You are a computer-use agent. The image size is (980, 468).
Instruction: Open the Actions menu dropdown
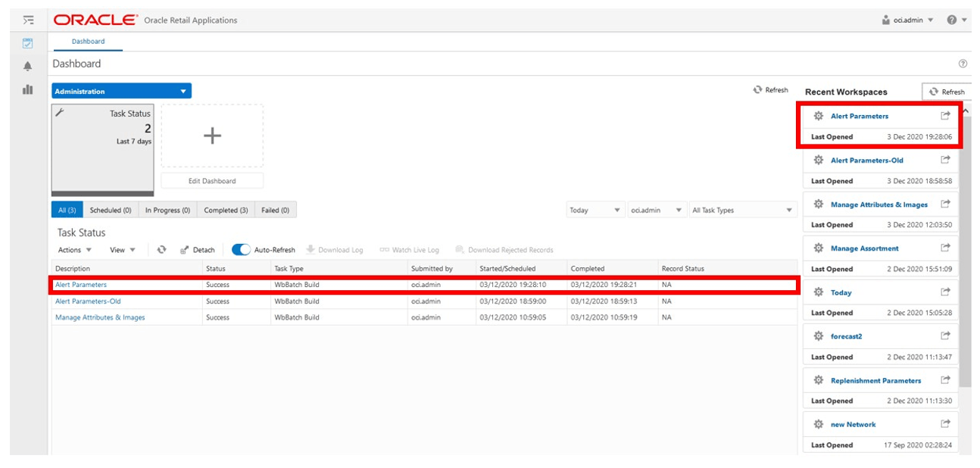click(75, 250)
